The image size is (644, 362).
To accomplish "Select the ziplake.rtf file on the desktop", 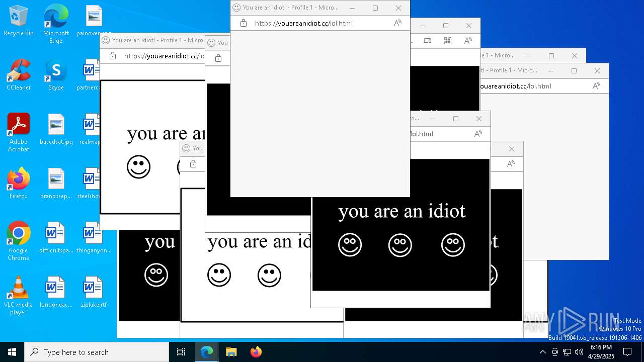I will [x=94, y=293].
